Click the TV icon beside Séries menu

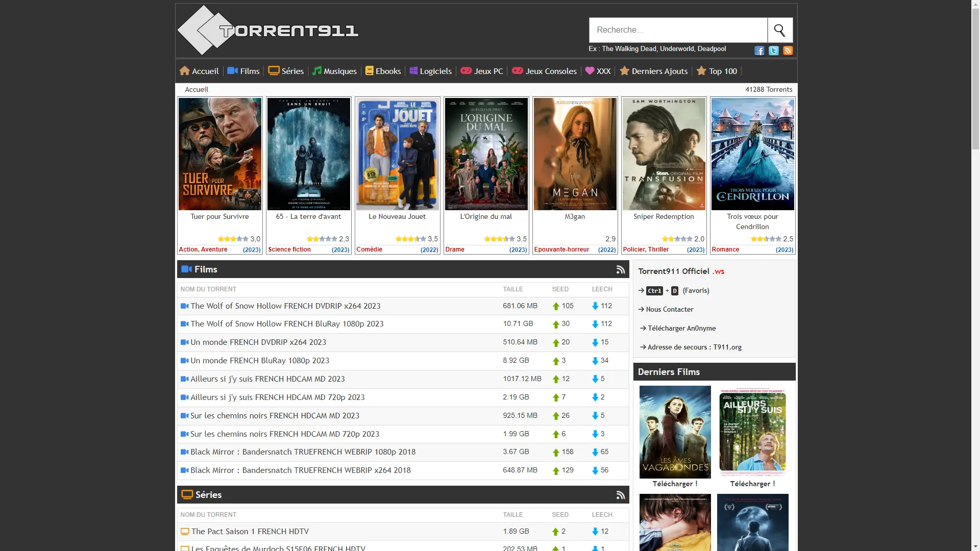pyautogui.click(x=274, y=71)
